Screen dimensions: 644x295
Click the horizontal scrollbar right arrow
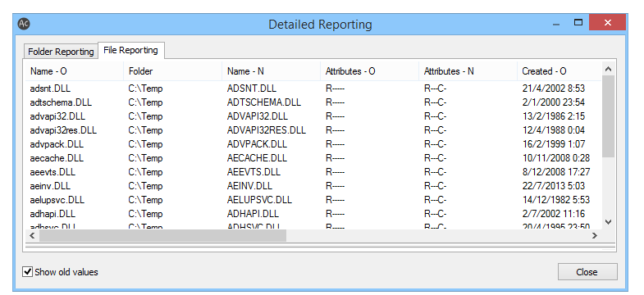594,235
